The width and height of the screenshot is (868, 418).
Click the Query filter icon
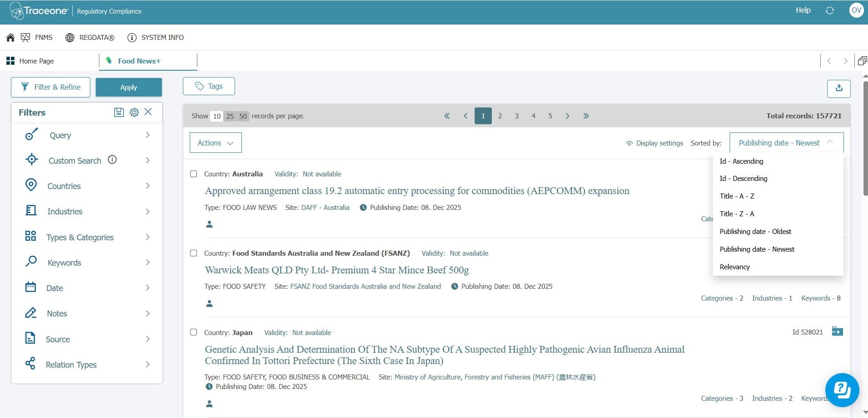click(31, 135)
